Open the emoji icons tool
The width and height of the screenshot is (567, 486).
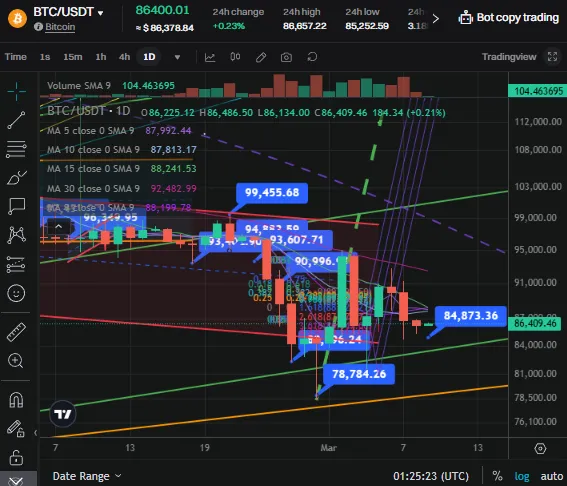16,293
